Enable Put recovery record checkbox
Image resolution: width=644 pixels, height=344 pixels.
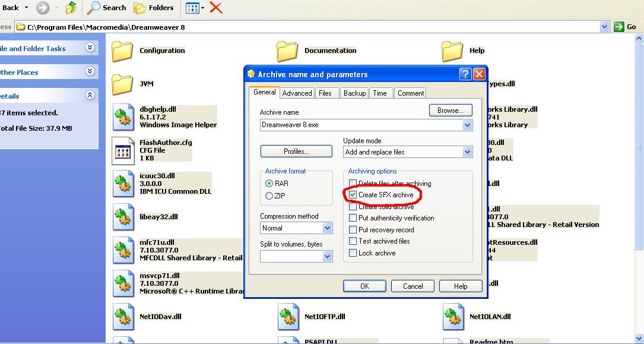click(353, 230)
